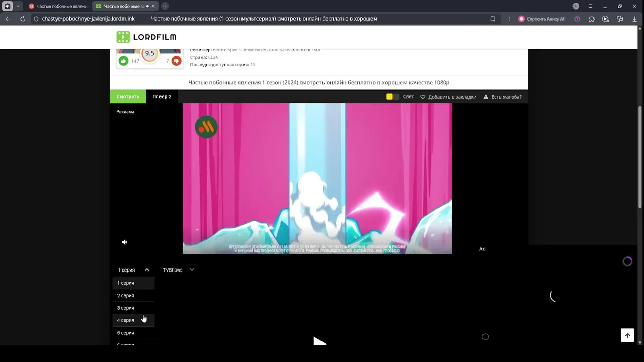Viewport: 644px width, 362px height.
Task: Click the red shield extension icon
Action: (577, 19)
